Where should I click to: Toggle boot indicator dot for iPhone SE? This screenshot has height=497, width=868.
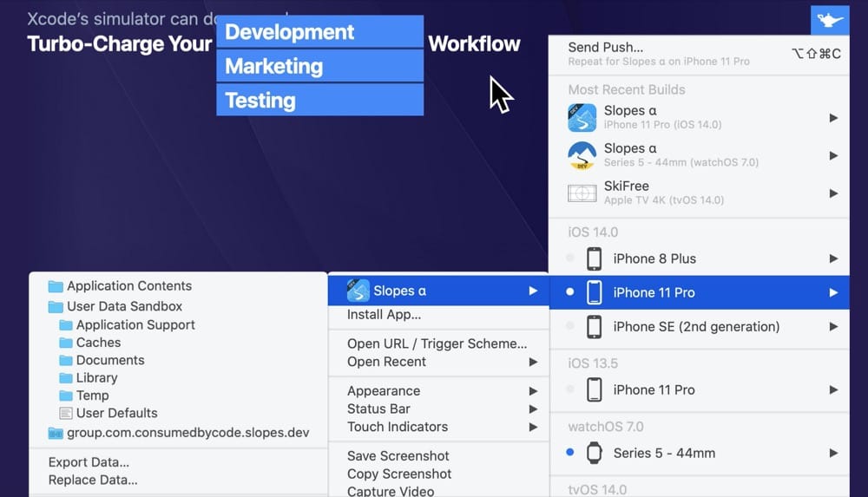(570, 326)
